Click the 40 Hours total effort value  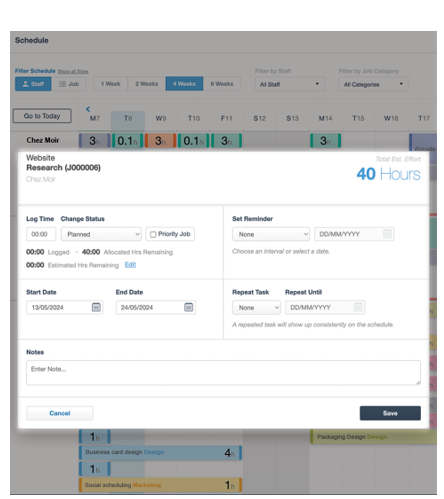pos(388,174)
